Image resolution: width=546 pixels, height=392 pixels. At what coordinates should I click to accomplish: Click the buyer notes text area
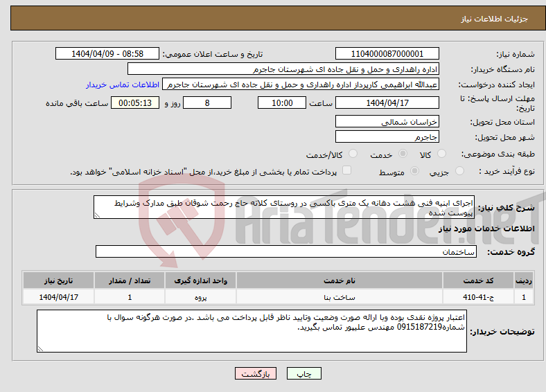(x=252, y=331)
